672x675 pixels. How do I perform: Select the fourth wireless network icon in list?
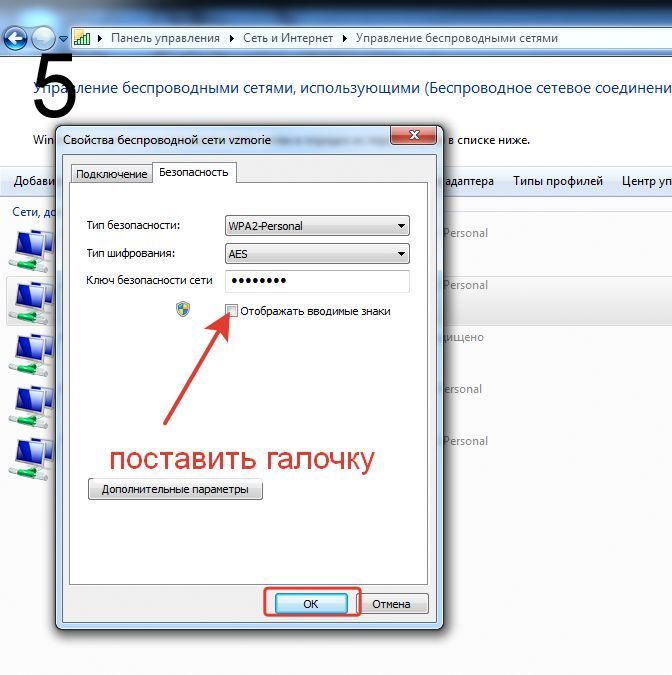[x=32, y=407]
